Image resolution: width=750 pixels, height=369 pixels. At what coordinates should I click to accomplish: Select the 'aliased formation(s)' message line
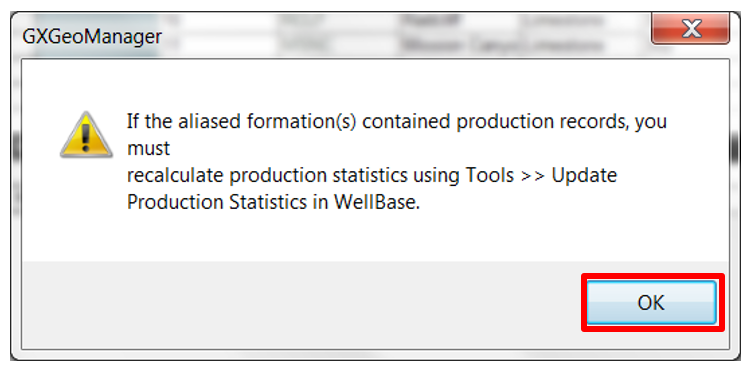tap(397, 122)
